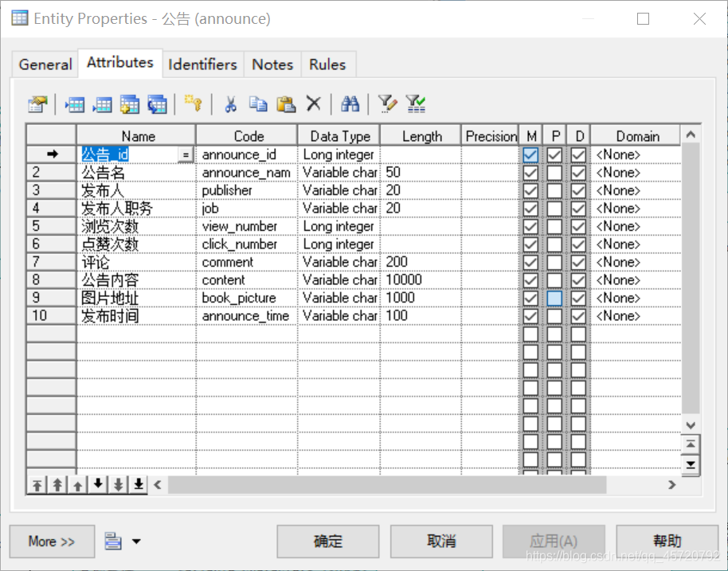Move row down one page arrow

coord(119,485)
